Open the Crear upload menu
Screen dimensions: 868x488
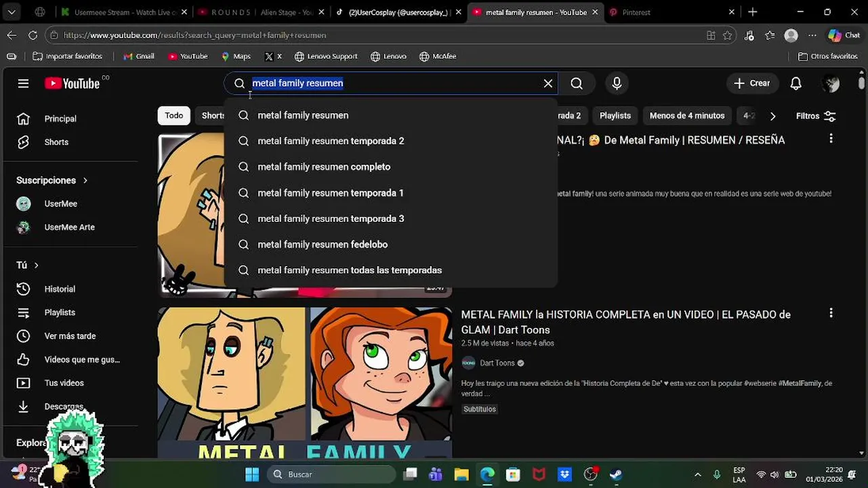[752, 83]
